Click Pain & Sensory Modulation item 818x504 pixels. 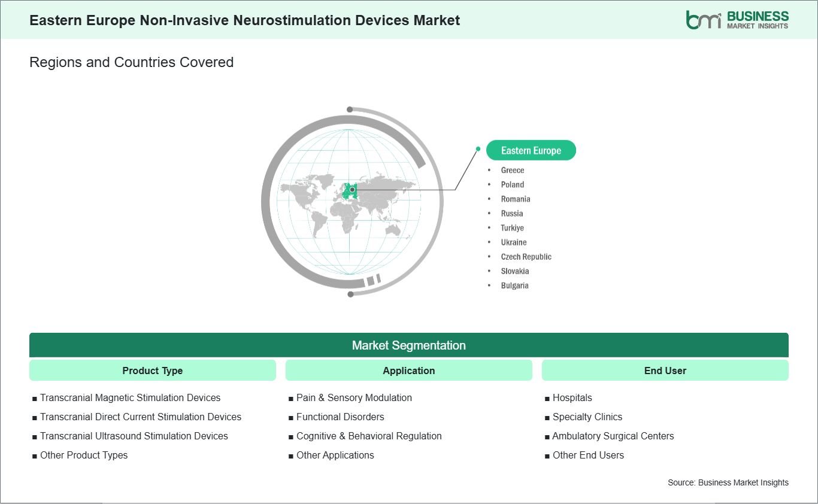point(354,397)
